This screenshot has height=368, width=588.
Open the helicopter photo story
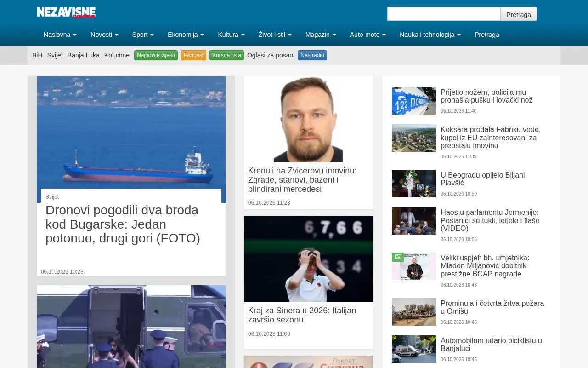point(131,327)
